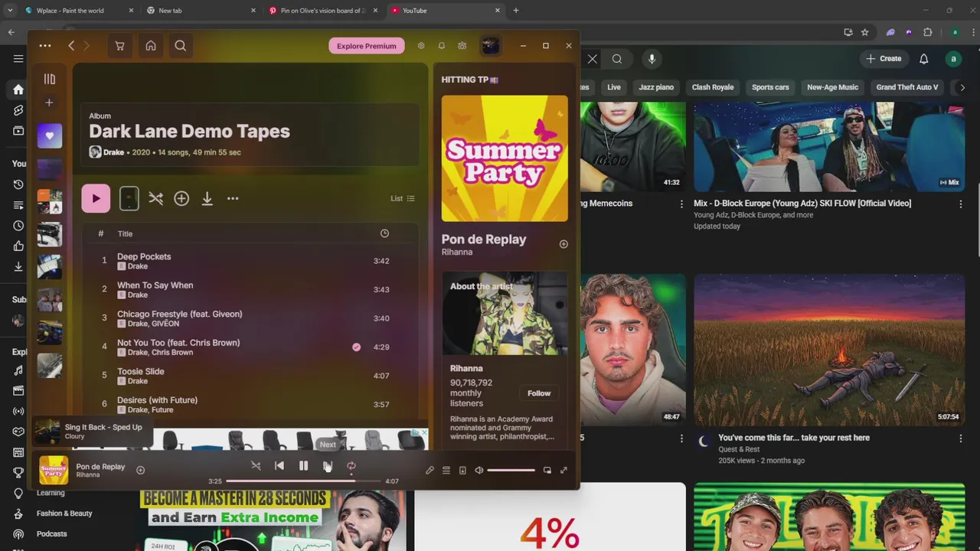Open more options for the album
The height and width of the screenshot is (551, 980).
click(x=233, y=198)
